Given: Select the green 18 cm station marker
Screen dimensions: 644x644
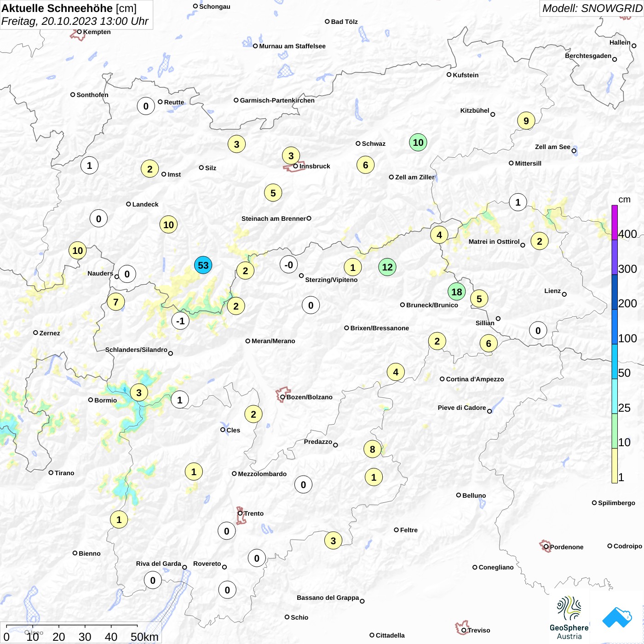Looking at the screenshot, I should point(456,292).
